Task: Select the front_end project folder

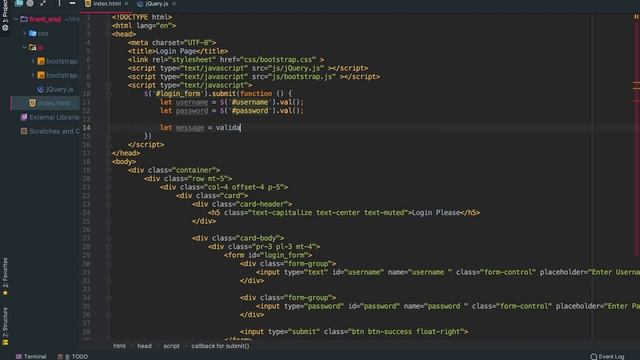Action: tap(45, 19)
